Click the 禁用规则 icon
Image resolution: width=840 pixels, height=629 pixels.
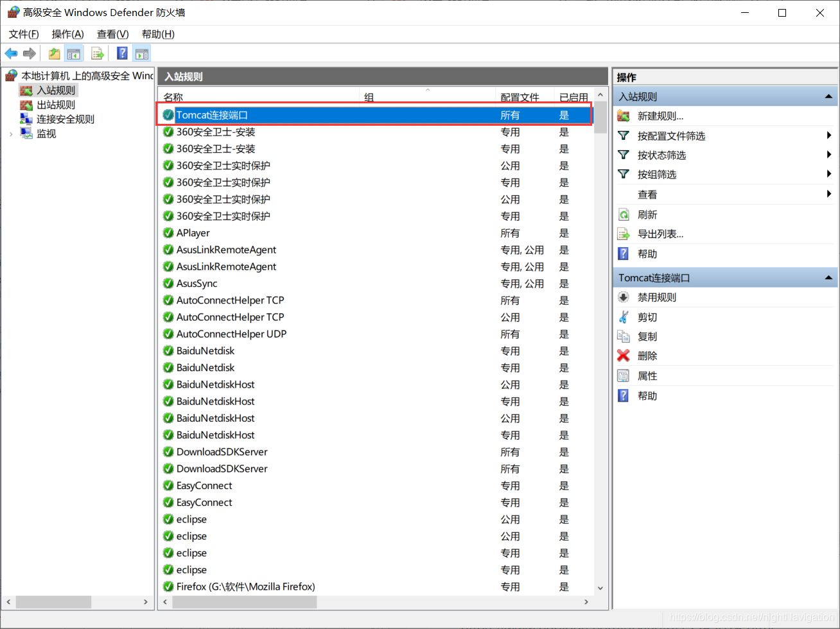click(624, 297)
